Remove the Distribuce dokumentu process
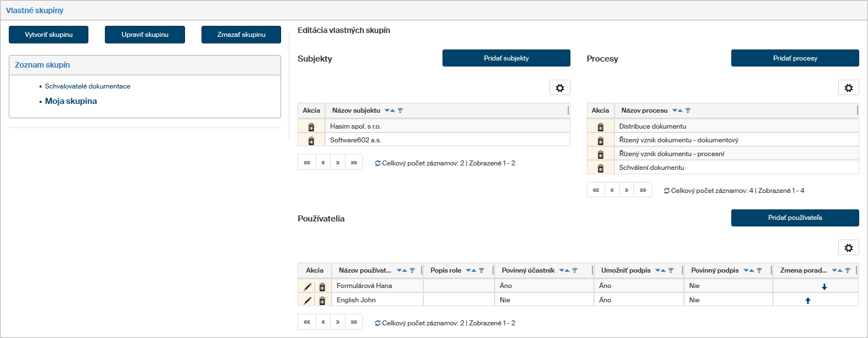 click(600, 127)
